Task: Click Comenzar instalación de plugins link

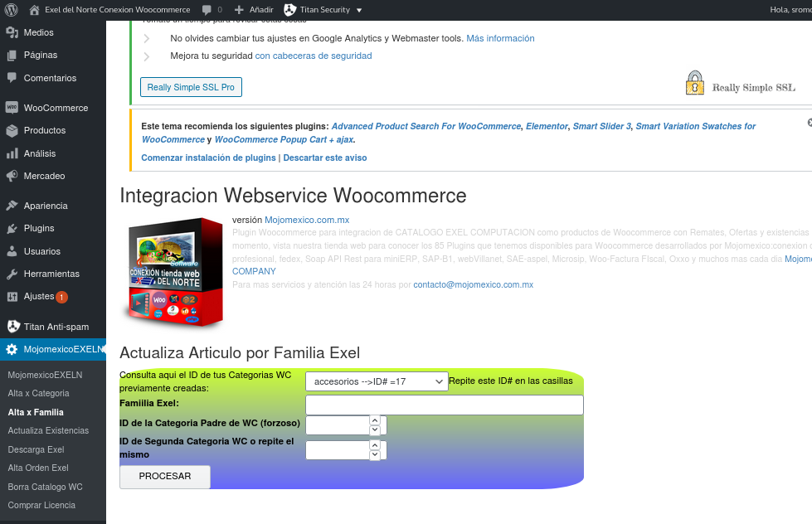Action: (x=208, y=158)
